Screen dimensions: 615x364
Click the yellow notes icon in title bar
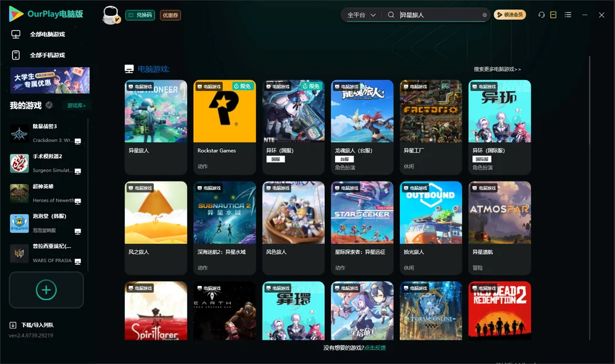[553, 15]
